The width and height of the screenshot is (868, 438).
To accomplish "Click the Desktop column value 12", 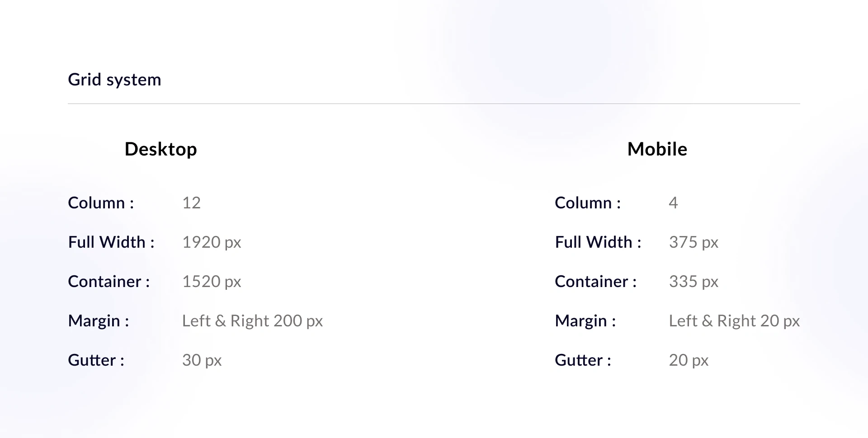I will (x=191, y=203).
